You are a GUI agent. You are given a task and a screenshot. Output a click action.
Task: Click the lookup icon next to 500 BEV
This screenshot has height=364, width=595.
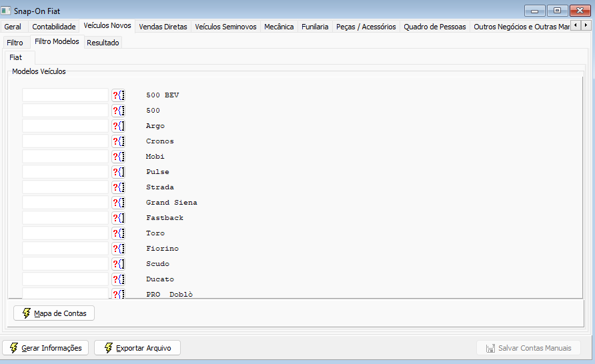click(118, 95)
